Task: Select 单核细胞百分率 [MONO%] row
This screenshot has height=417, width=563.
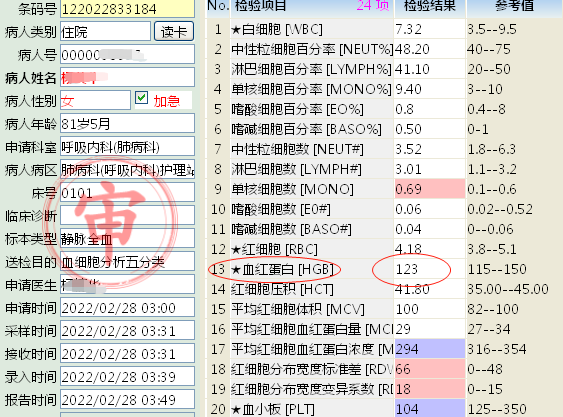Action: click(384, 89)
